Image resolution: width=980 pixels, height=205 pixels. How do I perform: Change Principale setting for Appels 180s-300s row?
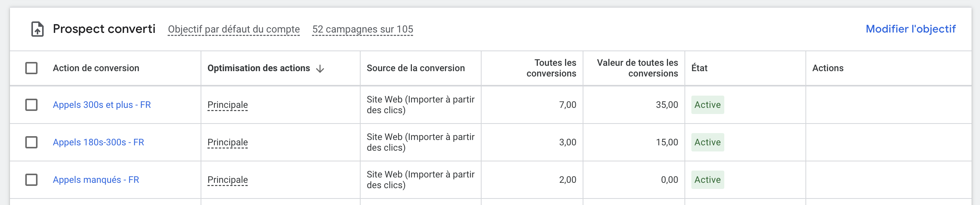pyautogui.click(x=228, y=143)
